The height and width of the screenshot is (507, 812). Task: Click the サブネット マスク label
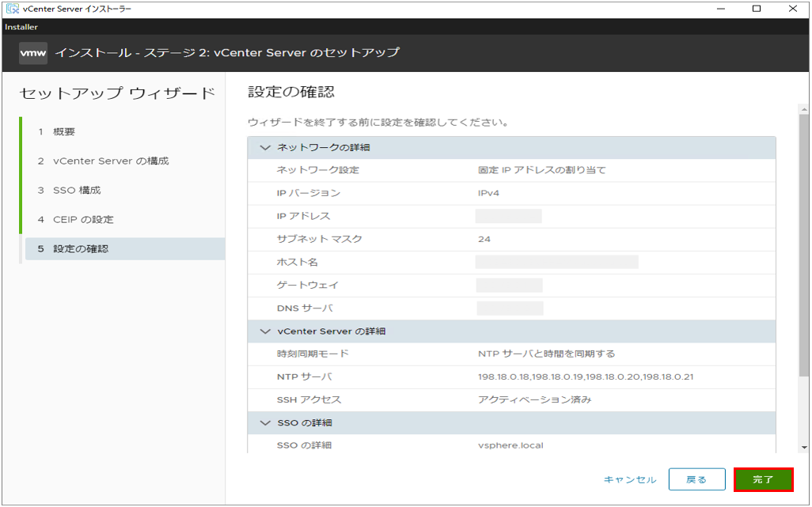(x=320, y=239)
